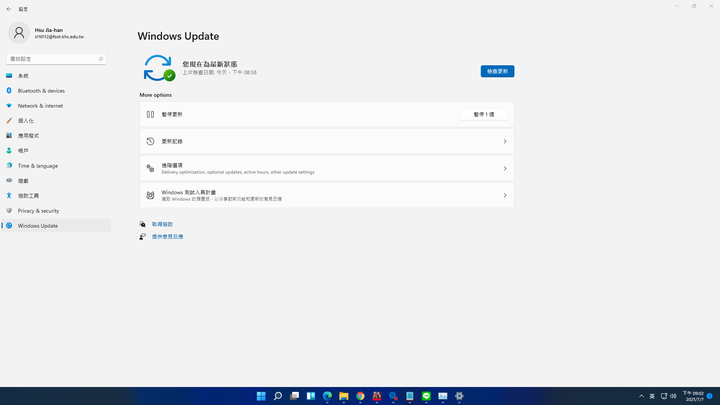
Task: Launch Google Chrome from taskbar
Action: point(360,396)
